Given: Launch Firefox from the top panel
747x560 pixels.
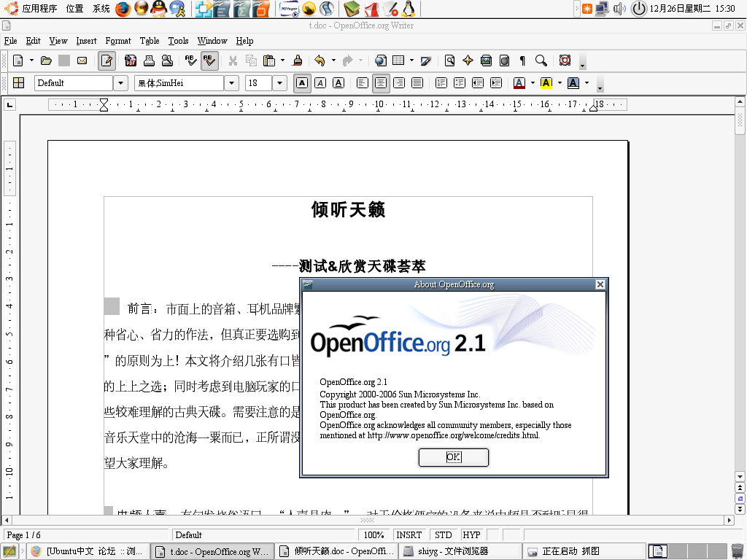Looking at the screenshot, I should tap(123, 9).
